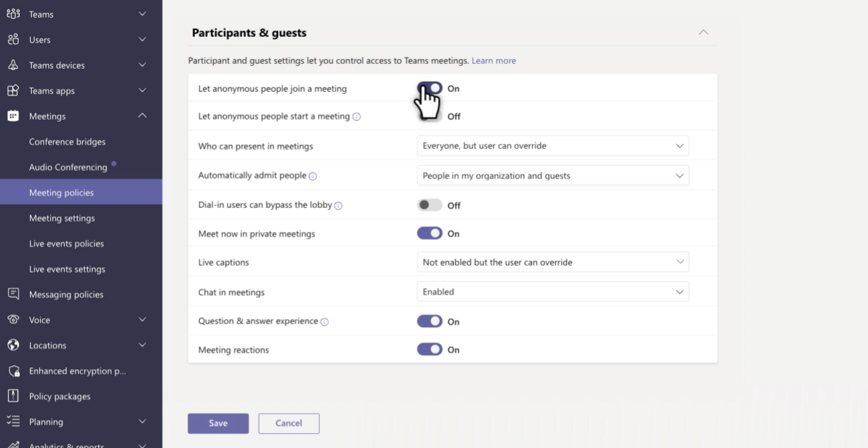
Task: Click 'Who can present in meetings' label
Action: point(255,146)
